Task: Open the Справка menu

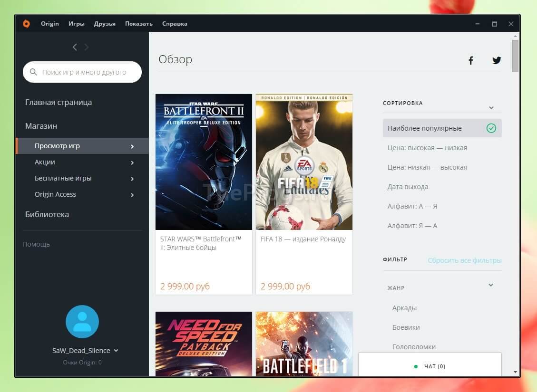Action: tap(175, 24)
